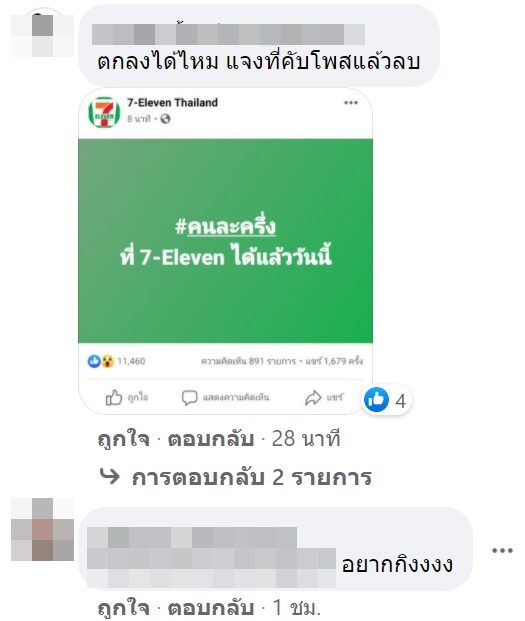
Task: Click the wow emoji reaction icon
Action: [x=107, y=361]
